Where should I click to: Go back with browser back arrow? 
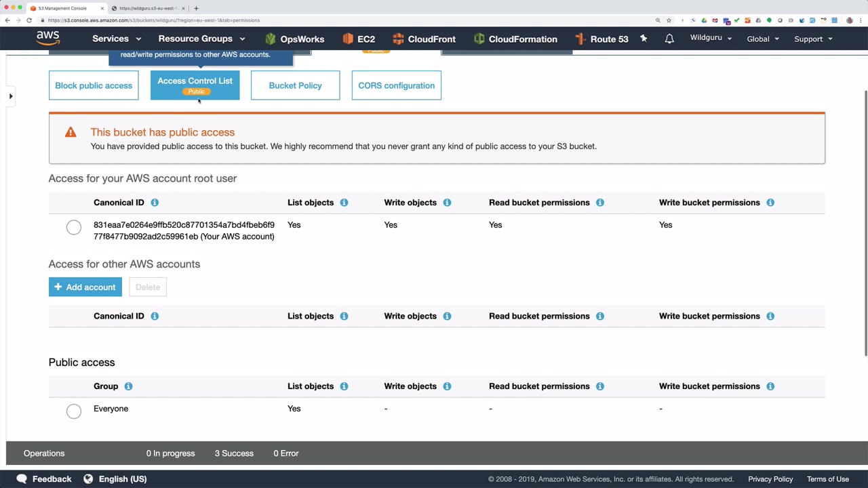7,20
